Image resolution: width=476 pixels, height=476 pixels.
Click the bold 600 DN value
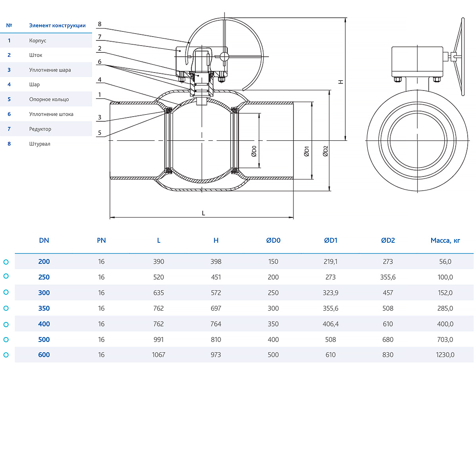click(x=44, y=355)
